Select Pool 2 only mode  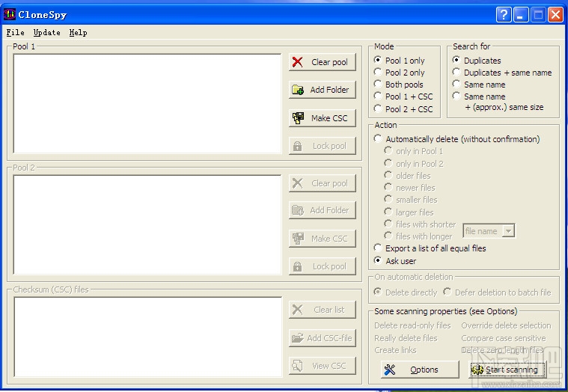pyautogui.click(x=399, y=73)
